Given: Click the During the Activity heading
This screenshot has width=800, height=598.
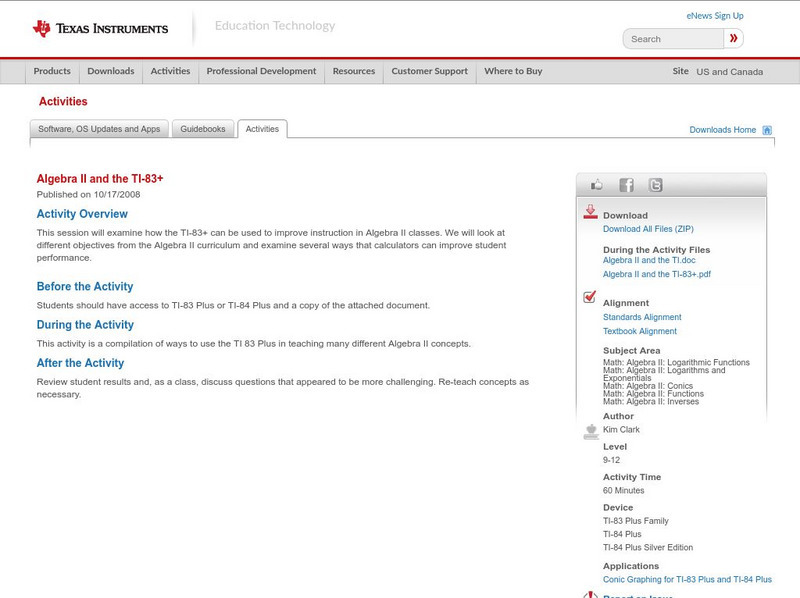Looking at the screenshot, I should click(85, 325).
